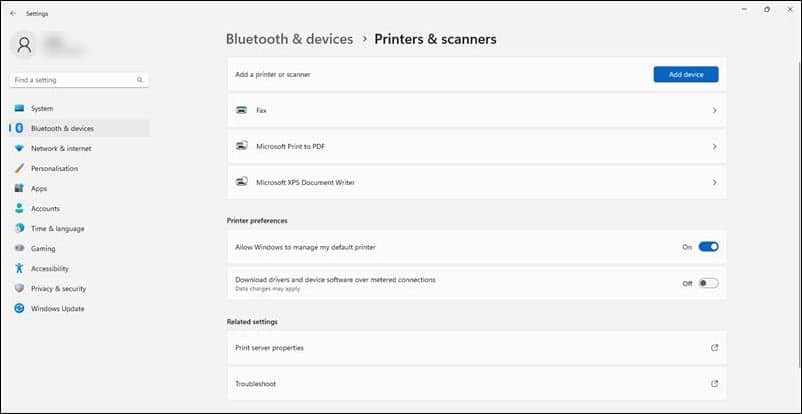This screenshot has width=802, height=414.
Task: Enable download drivers over metered connections
Action: 708,283
